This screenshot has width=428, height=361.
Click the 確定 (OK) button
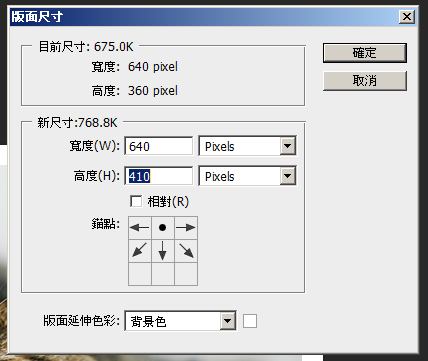pos(365,53)
